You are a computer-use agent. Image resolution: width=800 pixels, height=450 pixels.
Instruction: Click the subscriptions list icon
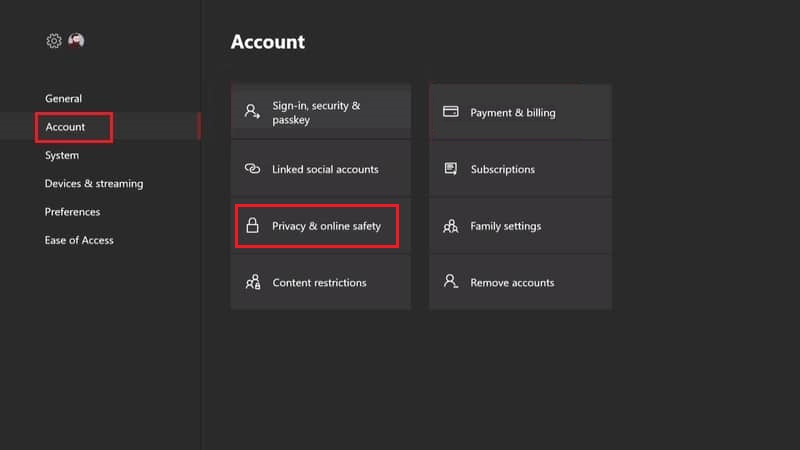[450, 169]
